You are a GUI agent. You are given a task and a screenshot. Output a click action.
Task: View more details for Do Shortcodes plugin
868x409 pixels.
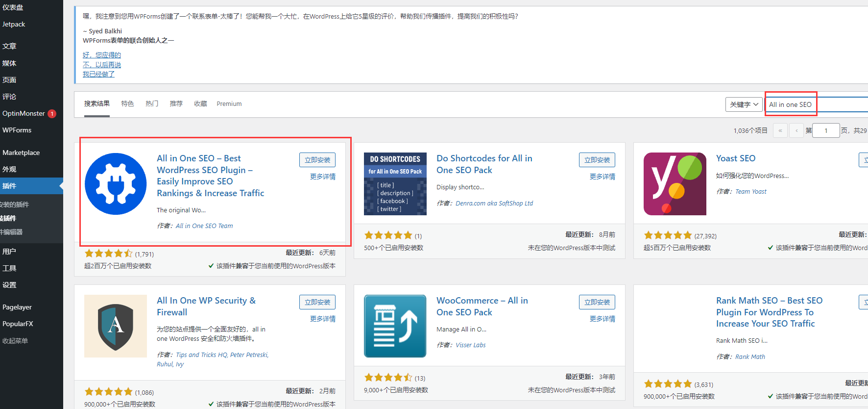(x=603, y=177)
